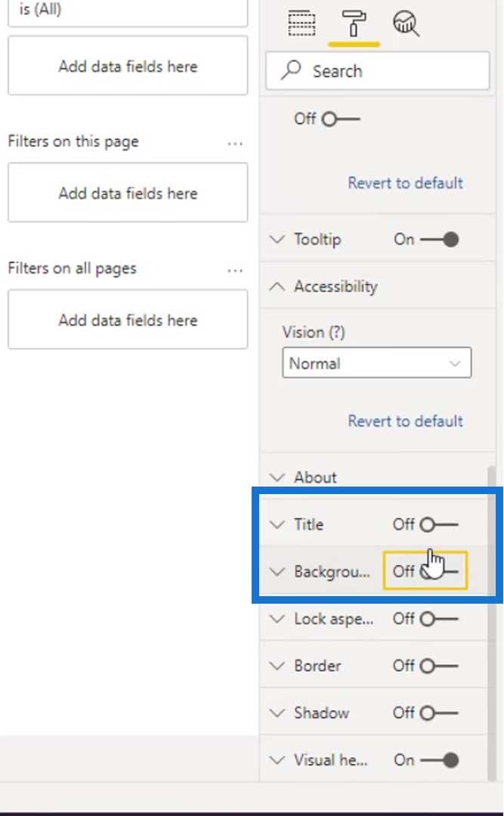504x816 pixels.
Task: Open the Vision Normal dropdown
Action: click(x=376, y=363)
